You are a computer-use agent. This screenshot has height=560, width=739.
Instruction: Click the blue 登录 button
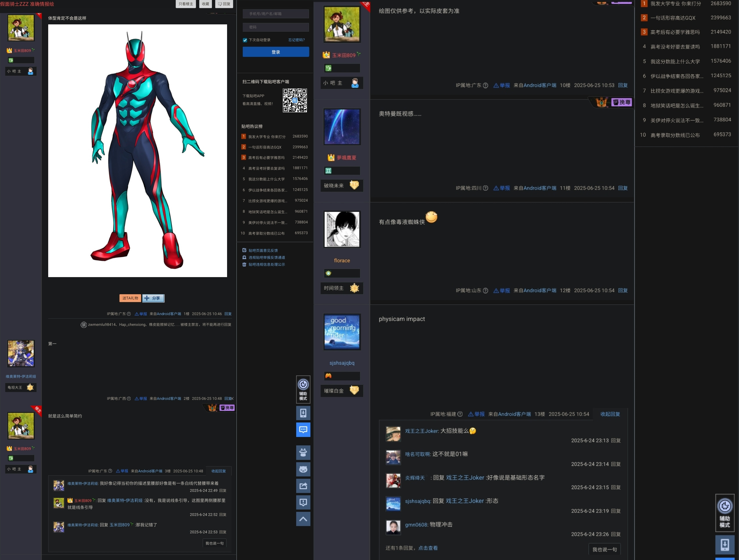(276, 52)
